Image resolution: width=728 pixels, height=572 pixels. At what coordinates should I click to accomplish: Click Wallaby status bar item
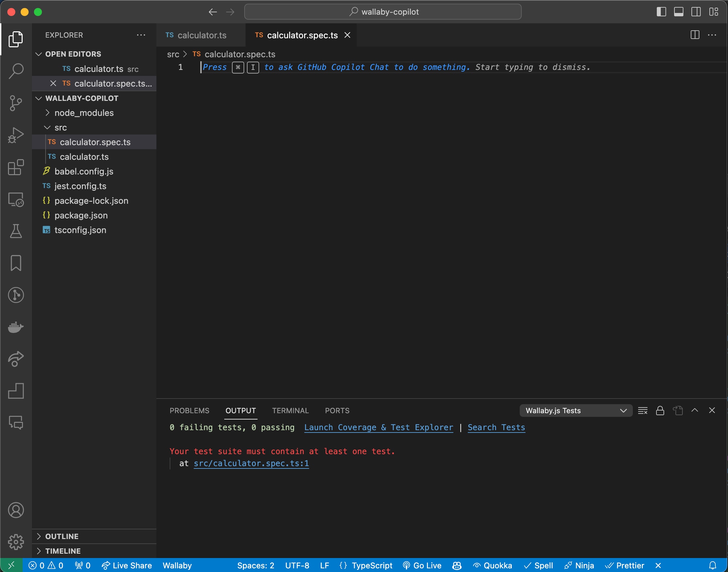coord(177,566)
